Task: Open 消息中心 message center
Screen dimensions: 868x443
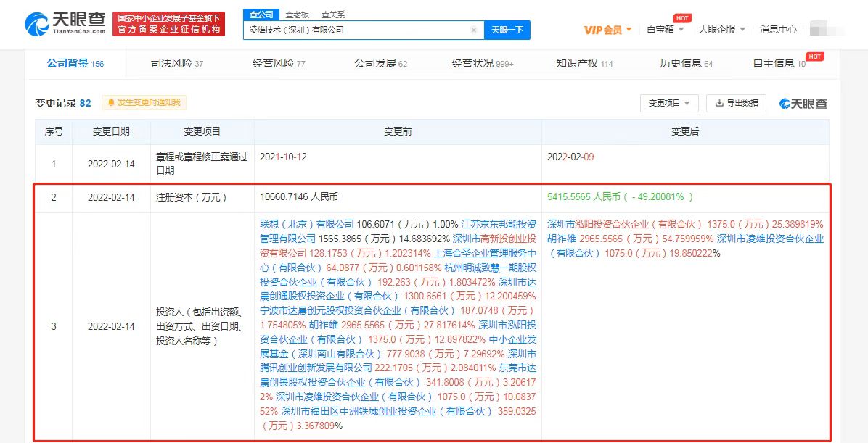Action: click(x=778, y=30)
